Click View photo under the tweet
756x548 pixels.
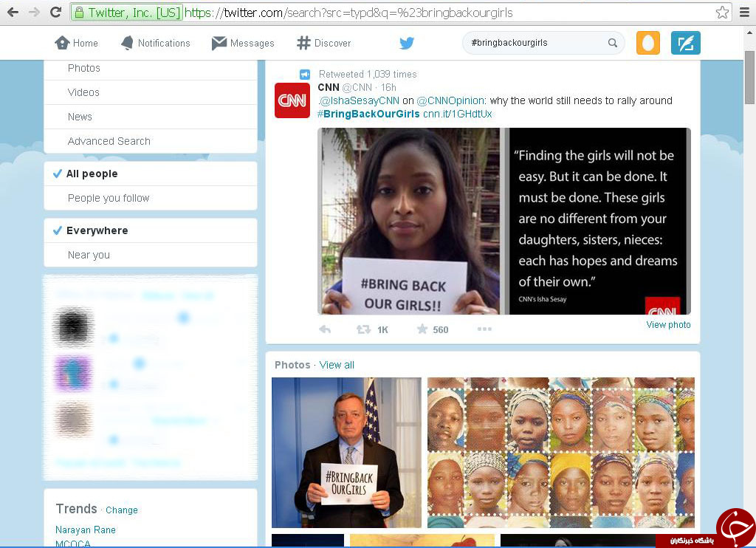[x=668, y=325]
